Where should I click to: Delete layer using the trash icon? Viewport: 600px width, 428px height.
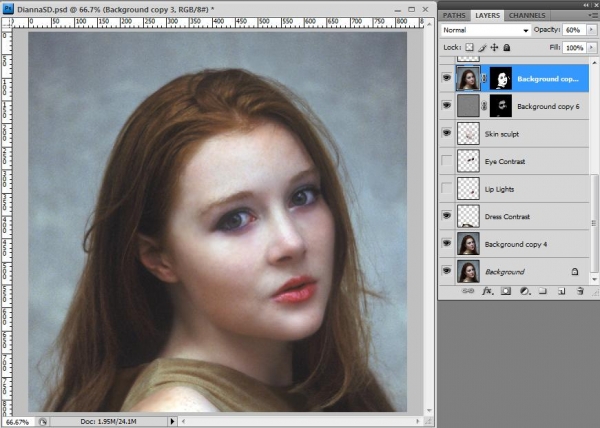point(580,291)
